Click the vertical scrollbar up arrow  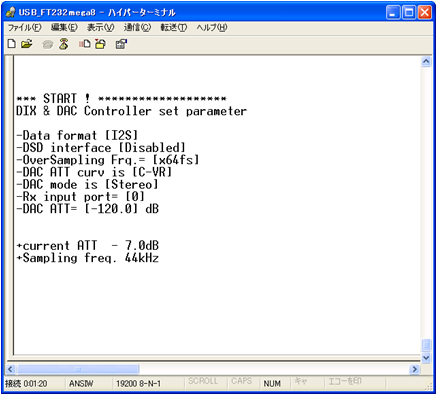(426, 62)
